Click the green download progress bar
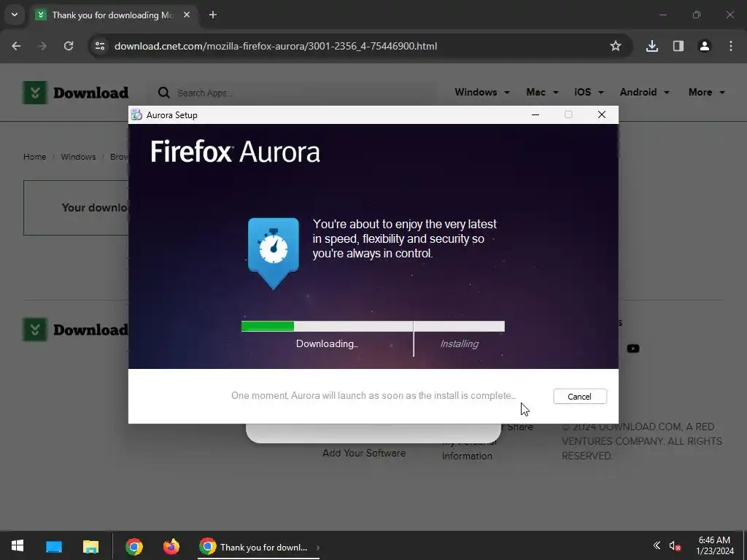 pos(267,326)
